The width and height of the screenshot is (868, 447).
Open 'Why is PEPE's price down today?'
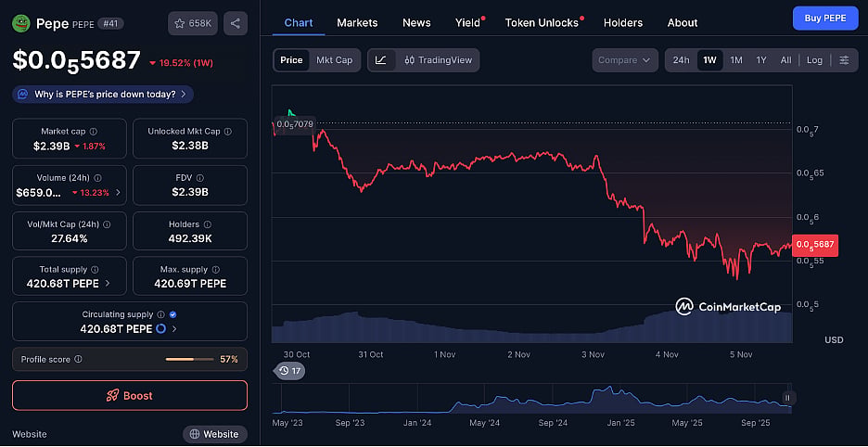coord(103,95)
